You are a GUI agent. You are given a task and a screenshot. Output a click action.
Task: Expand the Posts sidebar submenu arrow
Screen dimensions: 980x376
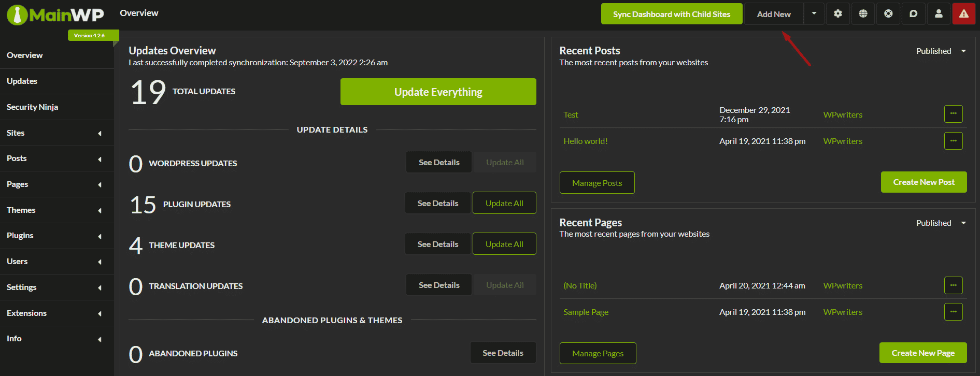100,159
